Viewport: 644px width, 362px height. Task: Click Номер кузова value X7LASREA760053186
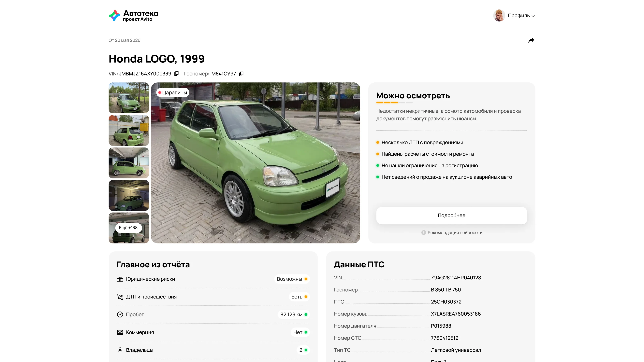pyautogui.click(x=456, y=314)
